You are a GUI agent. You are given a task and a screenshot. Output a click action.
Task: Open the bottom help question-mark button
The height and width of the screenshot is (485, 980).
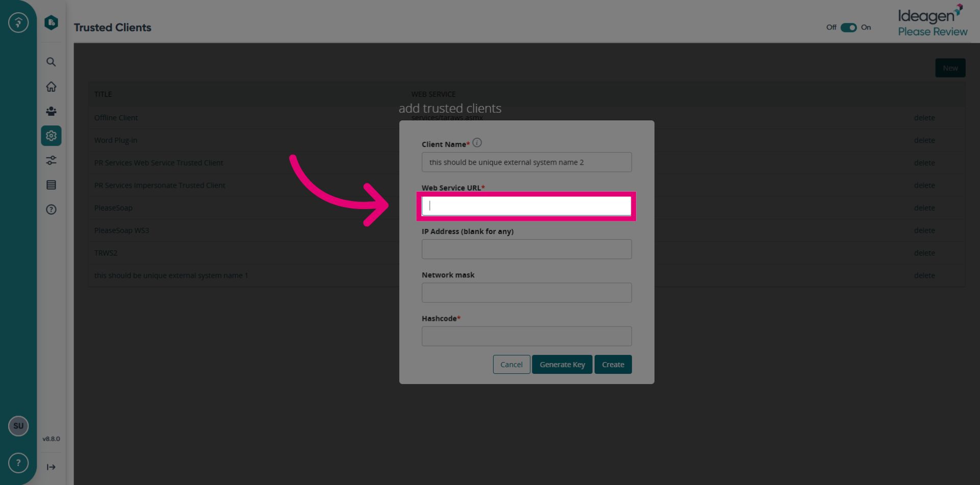coord(18,463)
